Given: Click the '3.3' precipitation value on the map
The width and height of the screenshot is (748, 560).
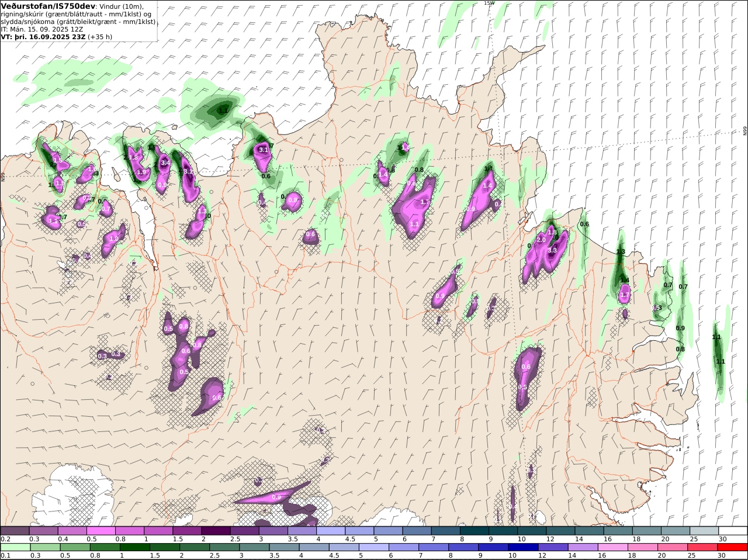Looking at the screenshot, I should [552, 250].
